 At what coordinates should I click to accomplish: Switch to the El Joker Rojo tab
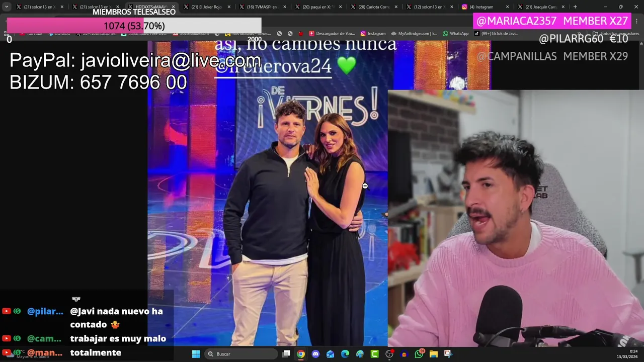[x=206, y=7]
